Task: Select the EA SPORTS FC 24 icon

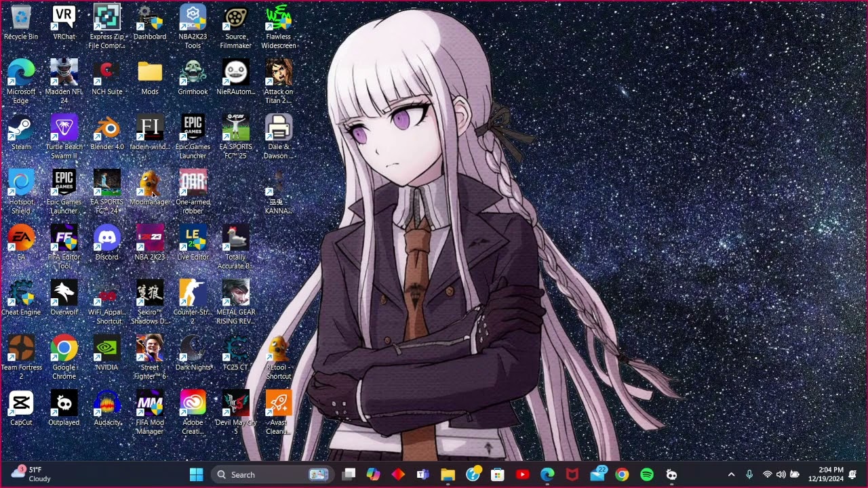Action: [107, 192]
